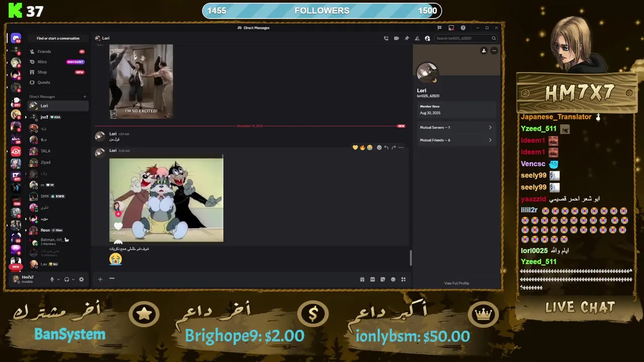Screen dimensions: 644x362
Task: Expand Mutual Servers — 1
Action: (x=456, y=127)
